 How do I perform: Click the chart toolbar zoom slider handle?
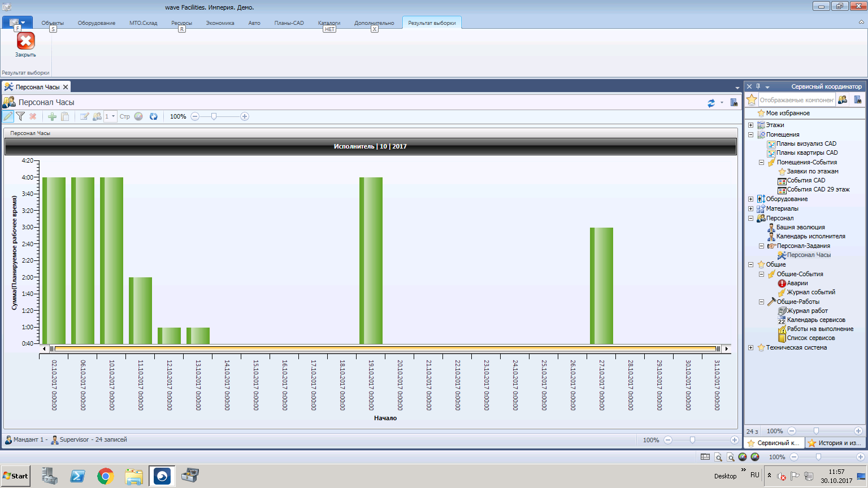[214, 116]
